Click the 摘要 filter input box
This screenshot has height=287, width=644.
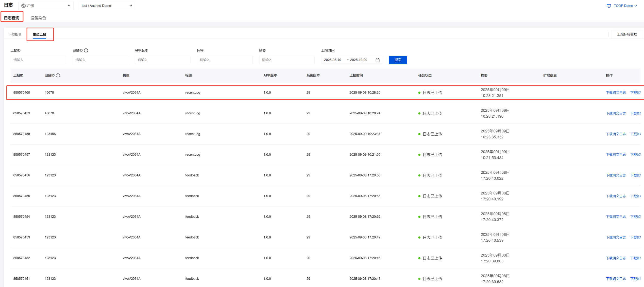coord(286,60)
